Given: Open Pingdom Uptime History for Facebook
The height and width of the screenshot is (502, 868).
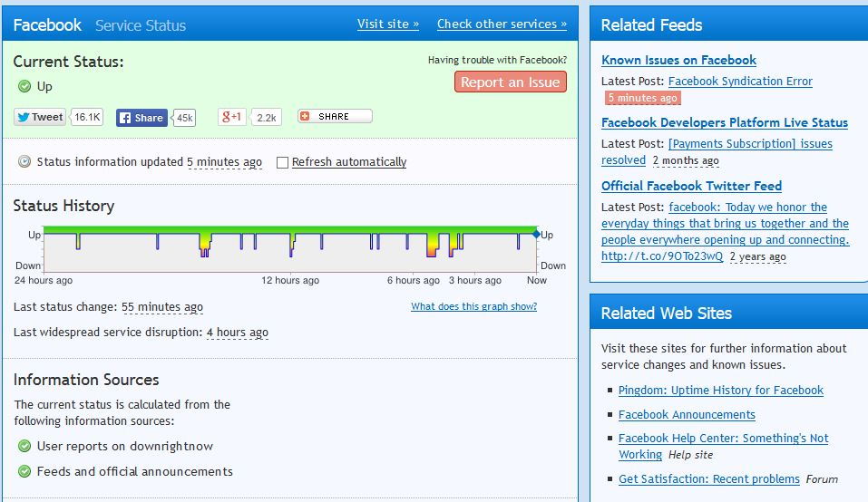Looking at the screenshot, I should click(721, 391).
